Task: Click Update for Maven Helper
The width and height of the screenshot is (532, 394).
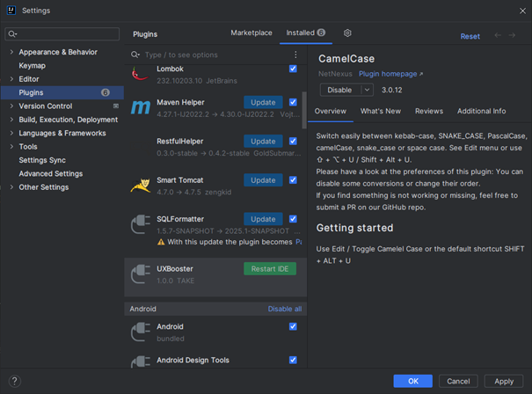Action: [x=263, y=103]
